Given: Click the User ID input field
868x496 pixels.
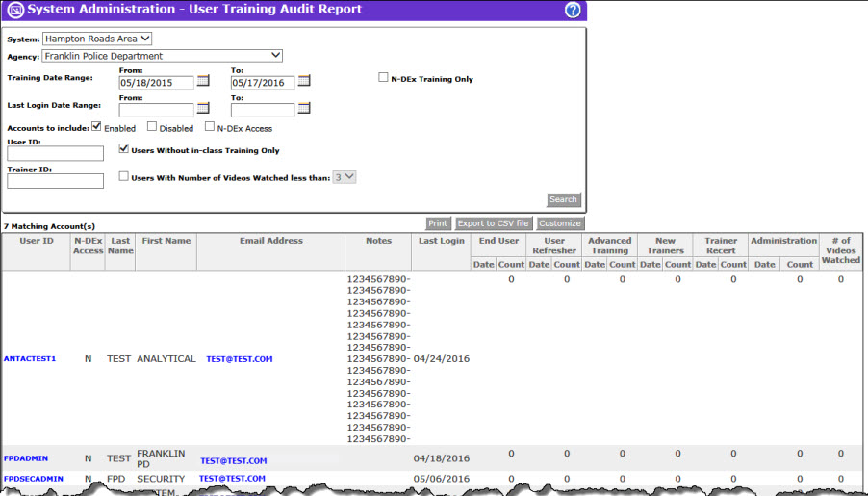Looking at the screenshot, I should (55, 153).
